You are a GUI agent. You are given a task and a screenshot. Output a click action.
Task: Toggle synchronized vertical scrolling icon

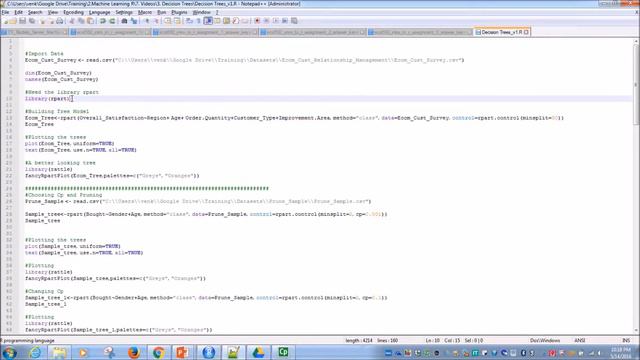point(168,21)
